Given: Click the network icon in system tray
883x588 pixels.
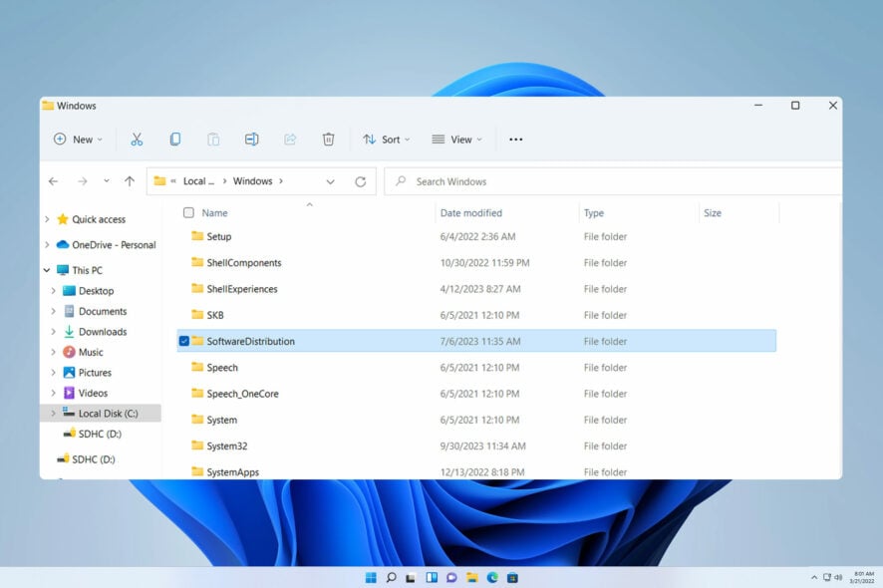Looking at the screenshot, I should coord(826,577).
